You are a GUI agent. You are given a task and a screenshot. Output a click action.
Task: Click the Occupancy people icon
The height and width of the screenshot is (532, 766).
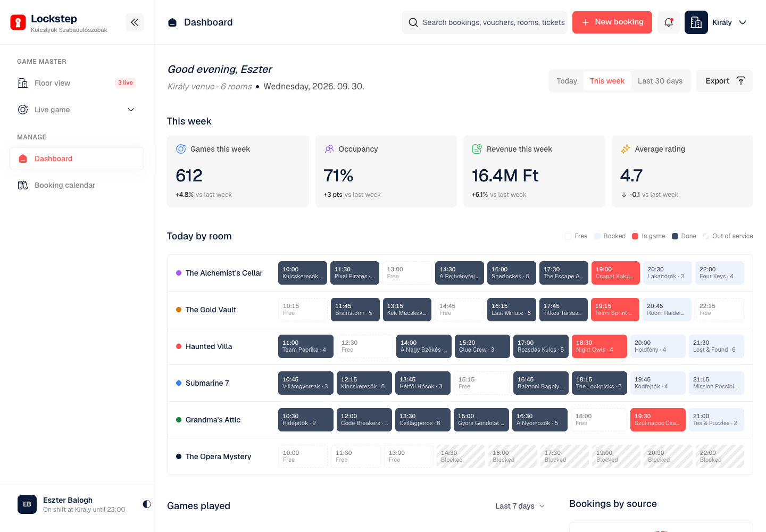coord(329,149)
